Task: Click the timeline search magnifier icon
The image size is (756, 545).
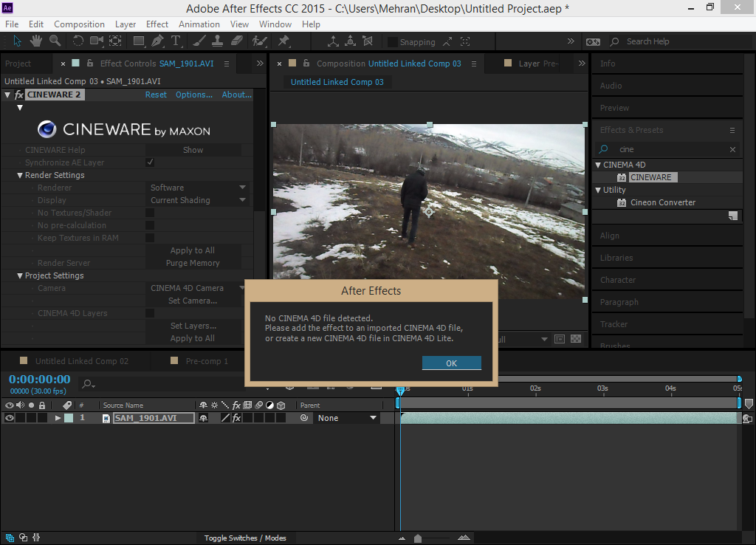Action: click(x=88, y=384)
